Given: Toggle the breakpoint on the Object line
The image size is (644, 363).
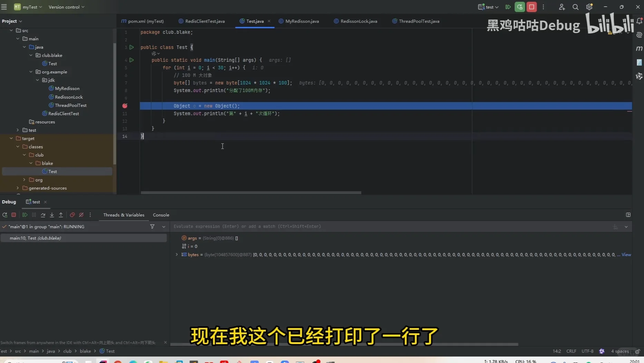Looking at the screenshot, I should click(125, 106).
